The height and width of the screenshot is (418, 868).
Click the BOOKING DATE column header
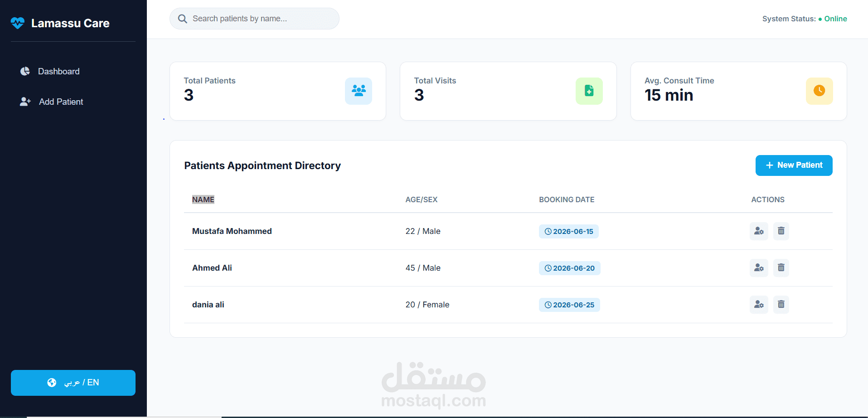[x=567, y=199]
